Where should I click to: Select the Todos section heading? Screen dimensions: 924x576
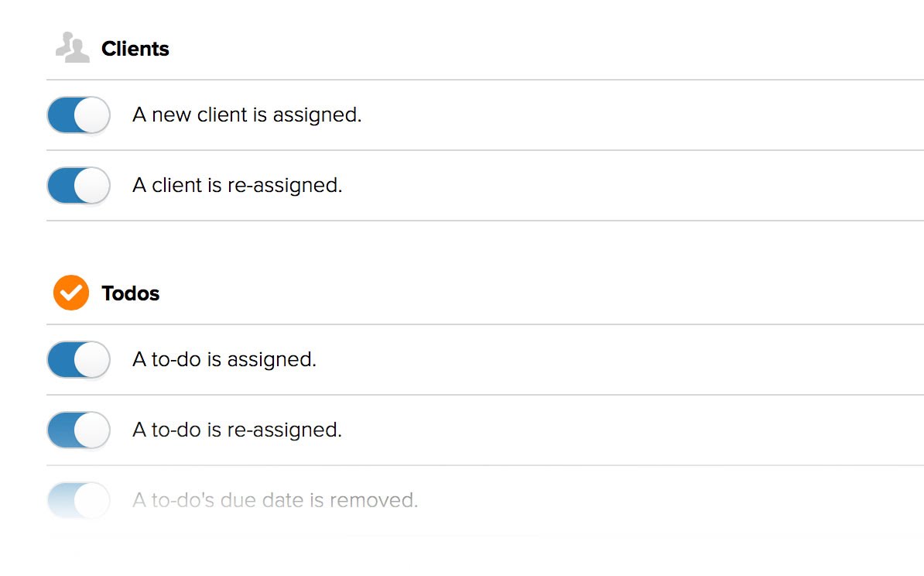point(129,293)
